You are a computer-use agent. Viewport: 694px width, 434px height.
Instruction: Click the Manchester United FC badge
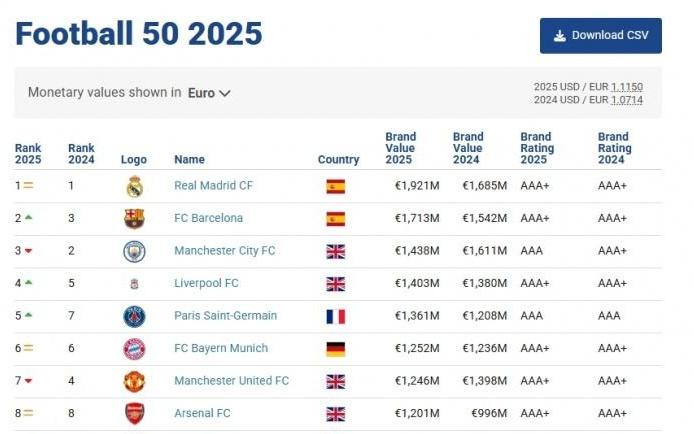coord(134,381)
